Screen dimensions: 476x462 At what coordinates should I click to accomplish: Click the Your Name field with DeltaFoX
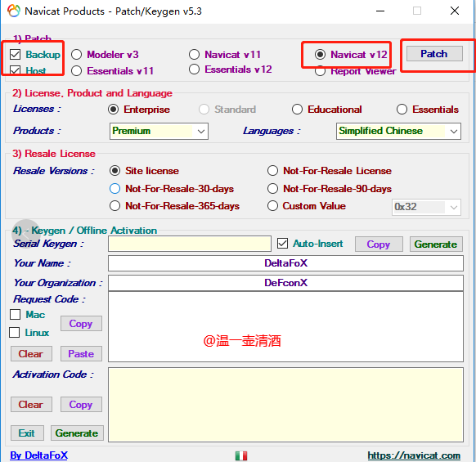(285, 263)
